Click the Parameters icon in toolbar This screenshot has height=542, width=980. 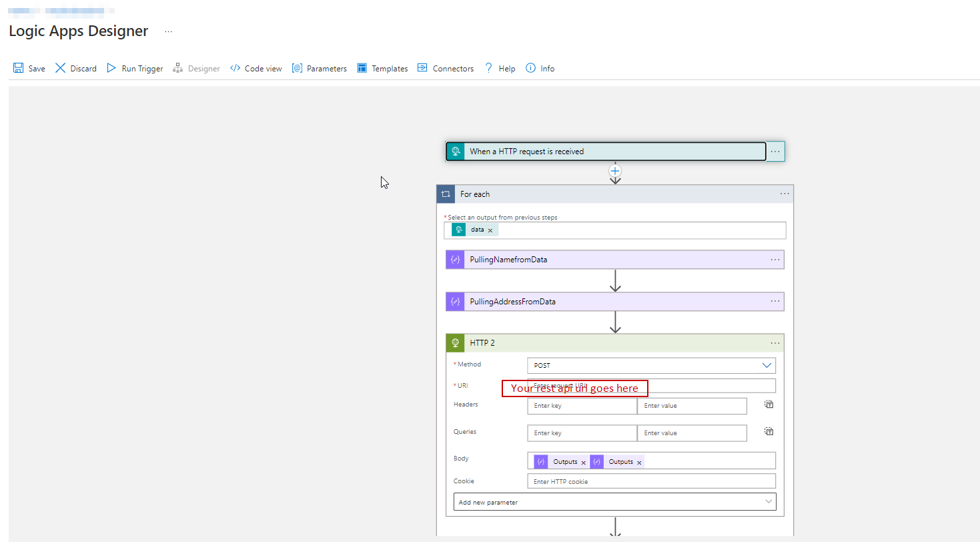point(297,68)
